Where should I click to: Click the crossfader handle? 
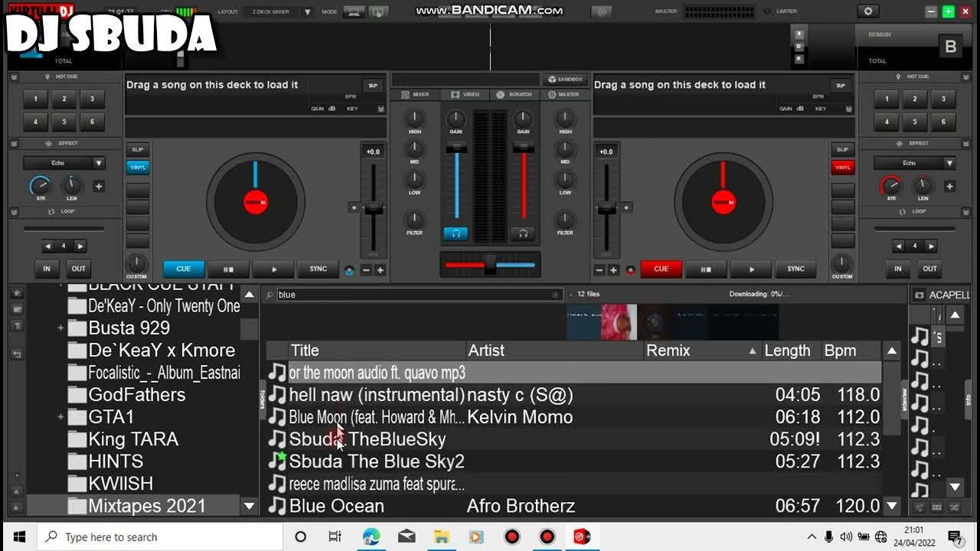(x=490, y=265)
